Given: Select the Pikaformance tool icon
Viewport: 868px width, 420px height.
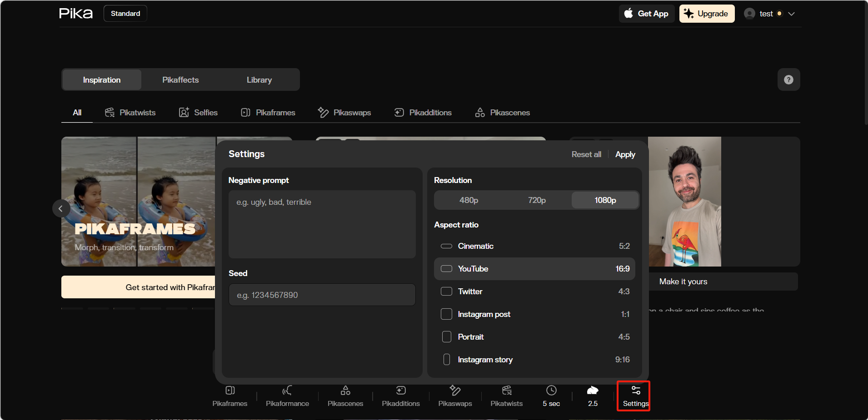Looking at the screenshot, I should (287, 396).
